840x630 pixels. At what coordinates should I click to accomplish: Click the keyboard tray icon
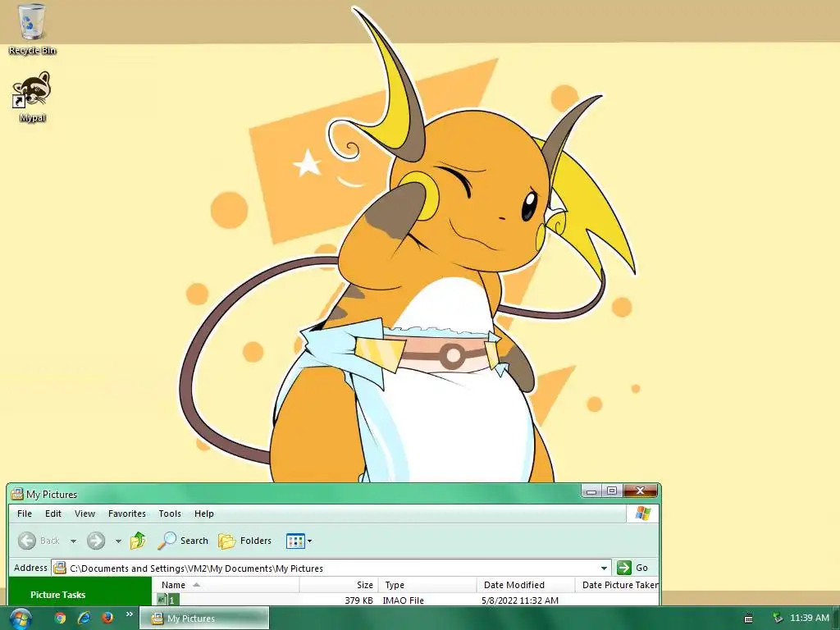748,619
